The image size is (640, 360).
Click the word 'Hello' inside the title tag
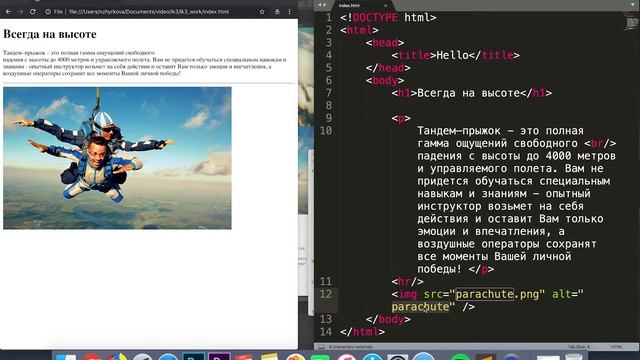(x=452, y=55)
